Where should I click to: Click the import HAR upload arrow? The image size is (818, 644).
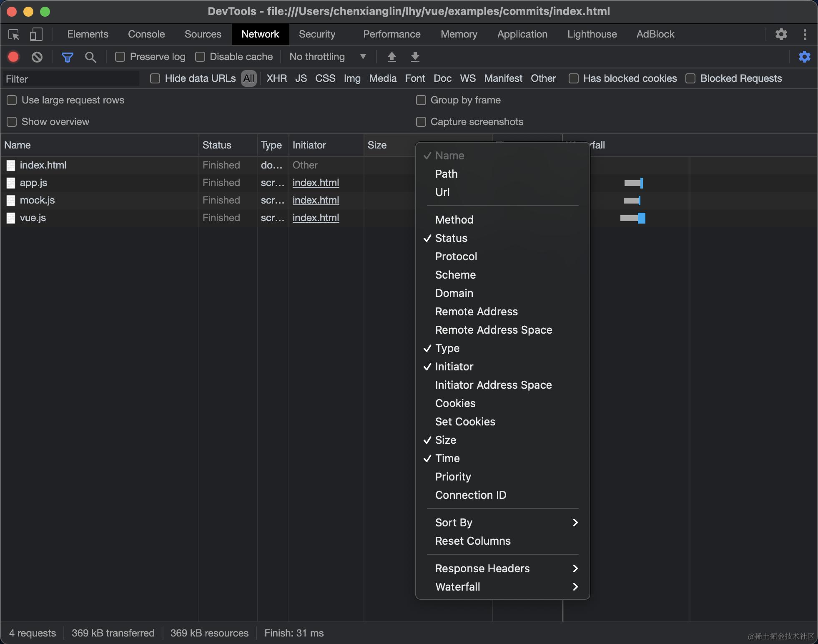click(x=391, y=57)
